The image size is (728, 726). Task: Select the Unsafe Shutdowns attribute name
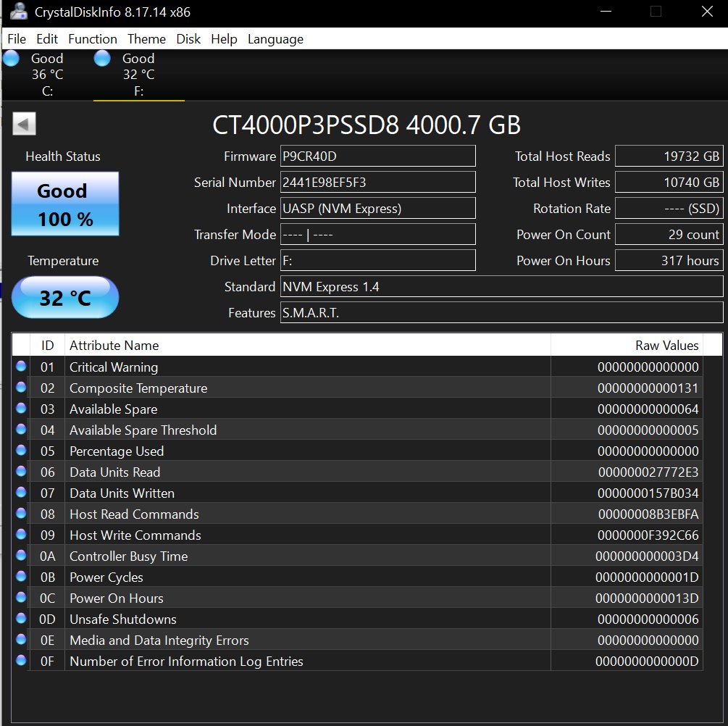tap(123, 619)
